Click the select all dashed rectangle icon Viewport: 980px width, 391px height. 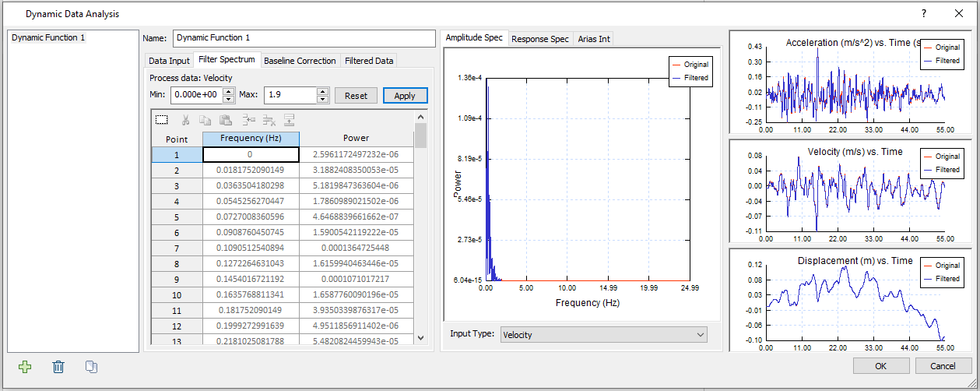tap(162, 120)
